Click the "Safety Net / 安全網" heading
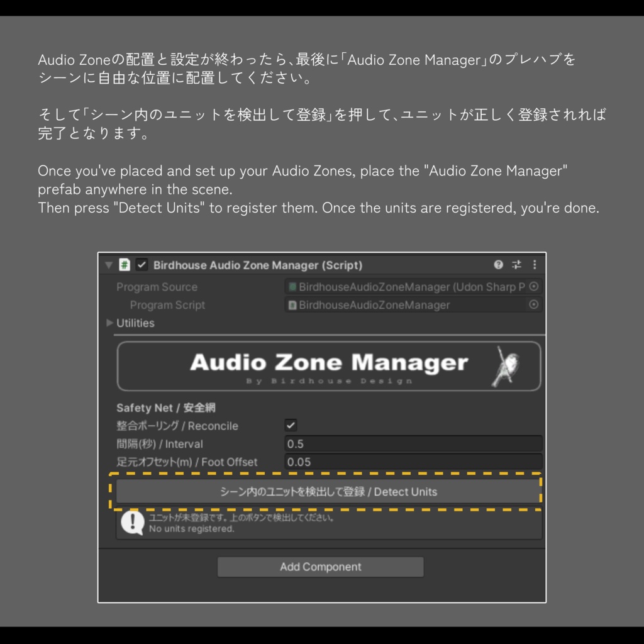Screen dimensions: 644x644 (x=166, y=408)
